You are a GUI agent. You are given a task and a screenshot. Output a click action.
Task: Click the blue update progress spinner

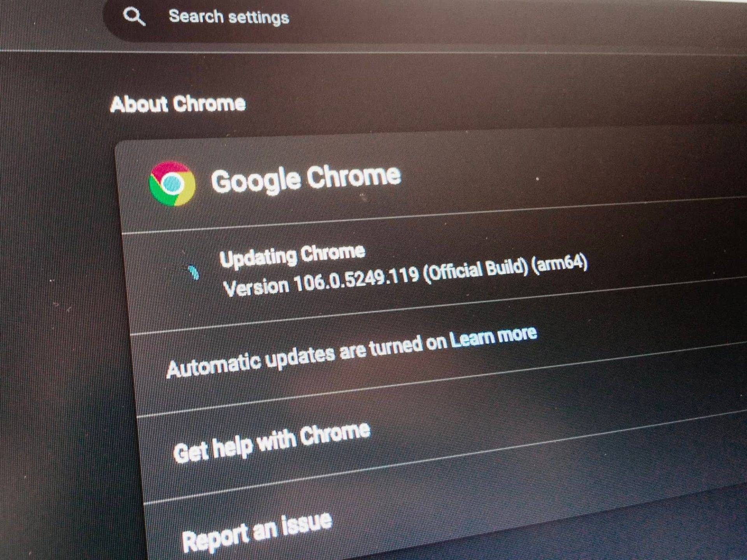tap(193, 272)
